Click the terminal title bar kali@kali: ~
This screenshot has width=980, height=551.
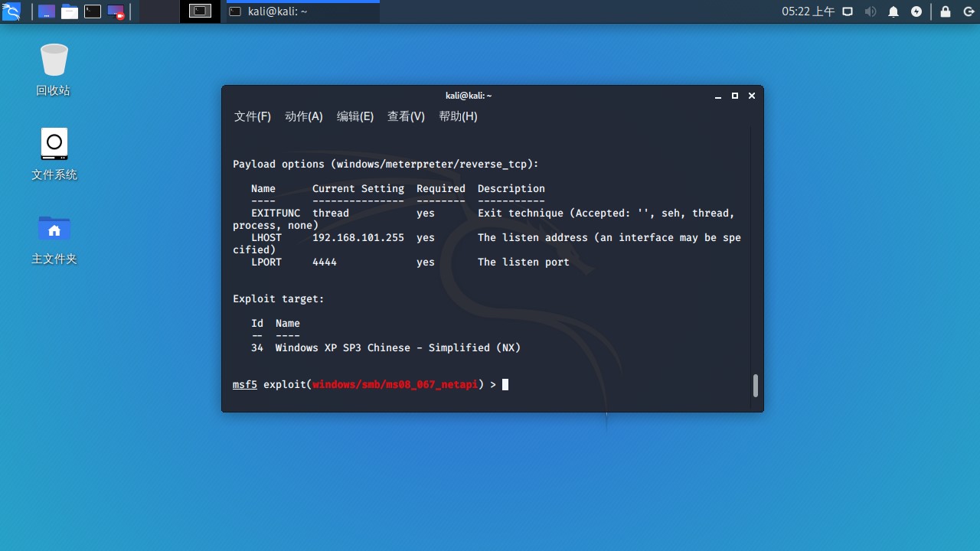coord(469,96)
